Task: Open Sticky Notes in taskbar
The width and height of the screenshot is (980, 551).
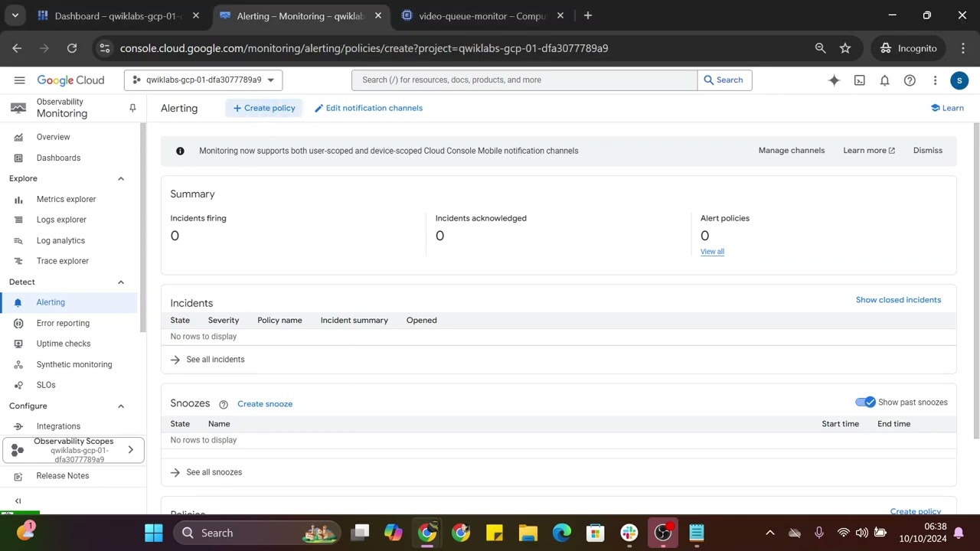Action: (x=495, y=533)
